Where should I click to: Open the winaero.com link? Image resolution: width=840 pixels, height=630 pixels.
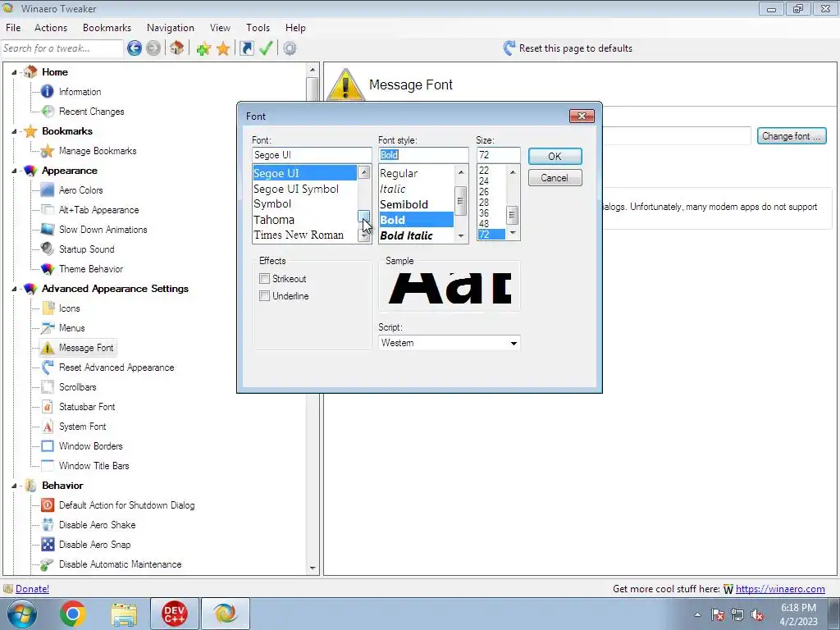pos(780,589)
